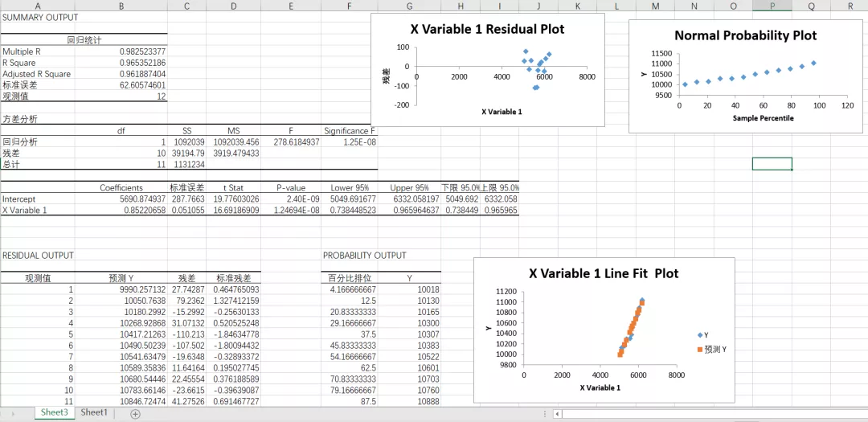The width and height of the screenshot is (868, 422).
Task: Select standard residual 1.327412159
Action: [x=233, y=301]
